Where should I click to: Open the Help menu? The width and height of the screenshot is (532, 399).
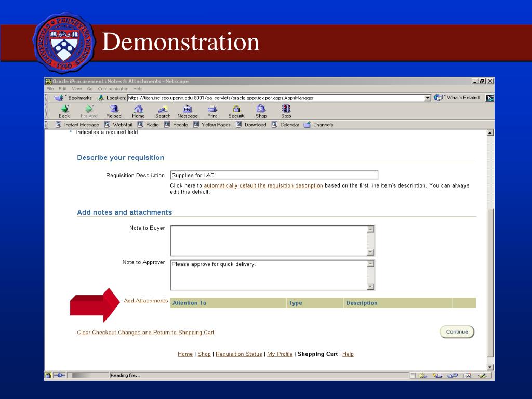tap(138, 89)
